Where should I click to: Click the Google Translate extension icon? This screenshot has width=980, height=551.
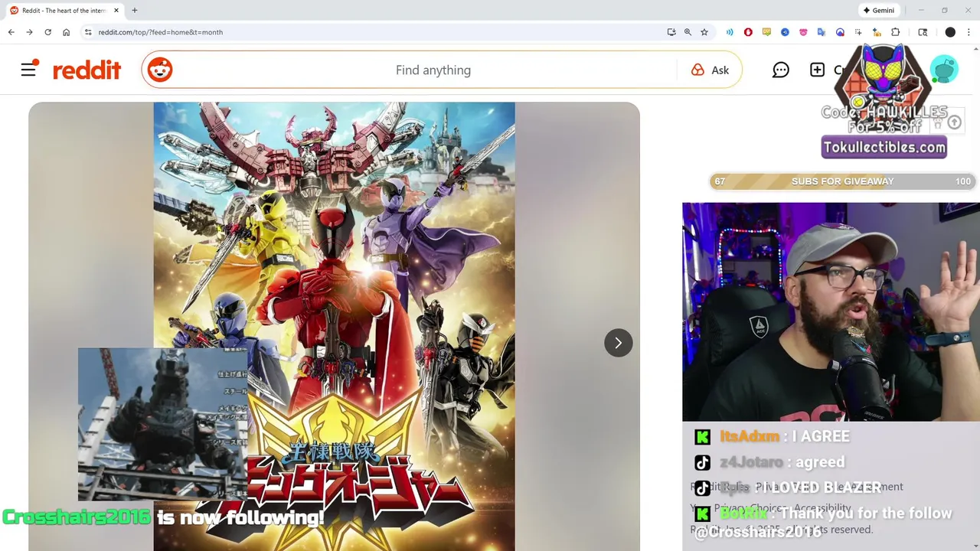[822, 32]
